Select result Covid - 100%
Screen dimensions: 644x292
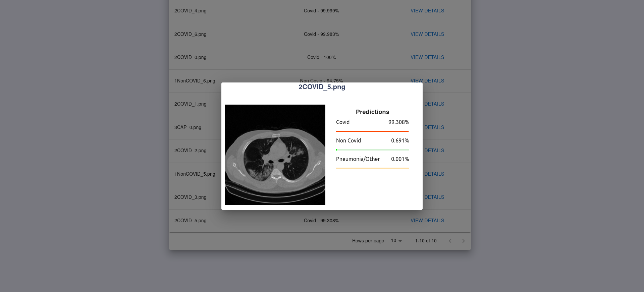[321, 57]
